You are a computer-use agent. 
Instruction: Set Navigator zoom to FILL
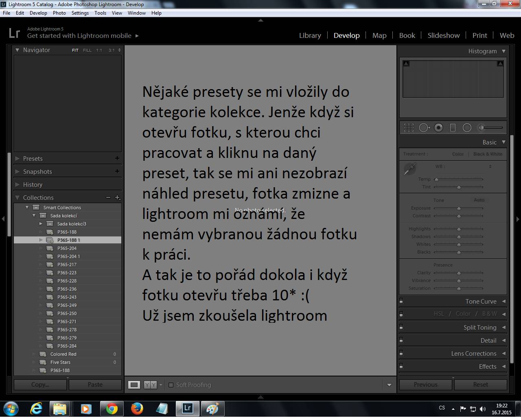(x=87, y=50)
